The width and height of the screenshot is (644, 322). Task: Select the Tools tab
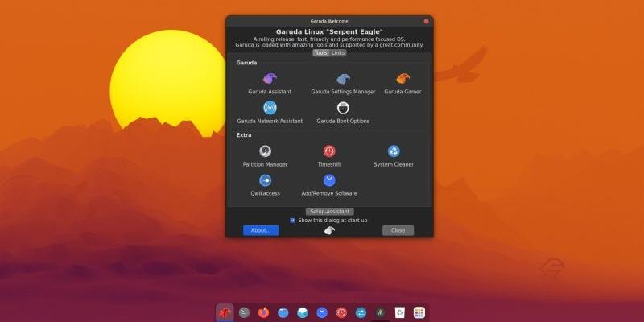point(320,53)
